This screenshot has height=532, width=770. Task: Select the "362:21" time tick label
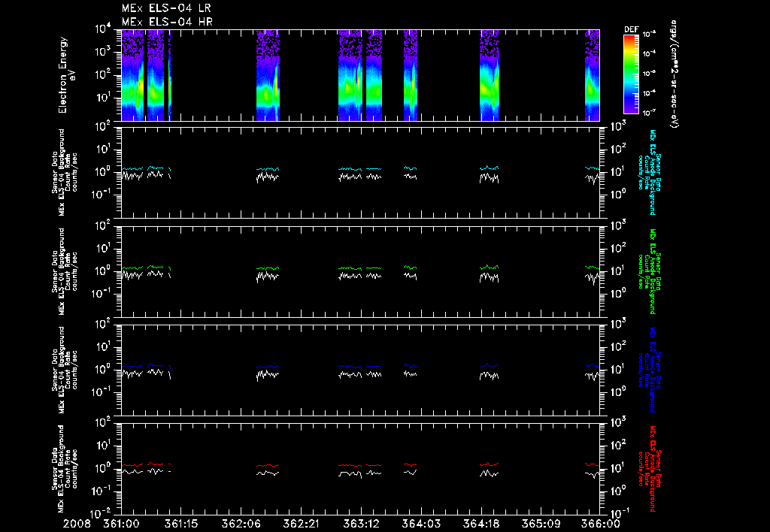(x=301, y=524)
